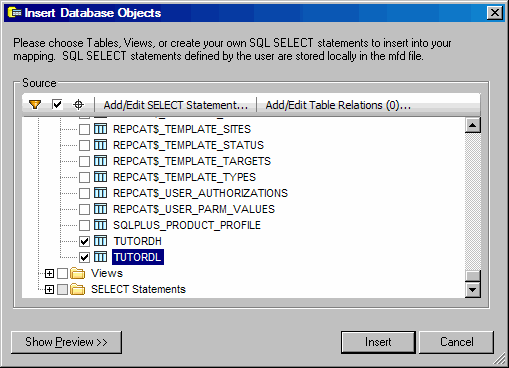Check the REPCAT$_TEMPLATE_STATUS checkbox

(x=84, y=145)
